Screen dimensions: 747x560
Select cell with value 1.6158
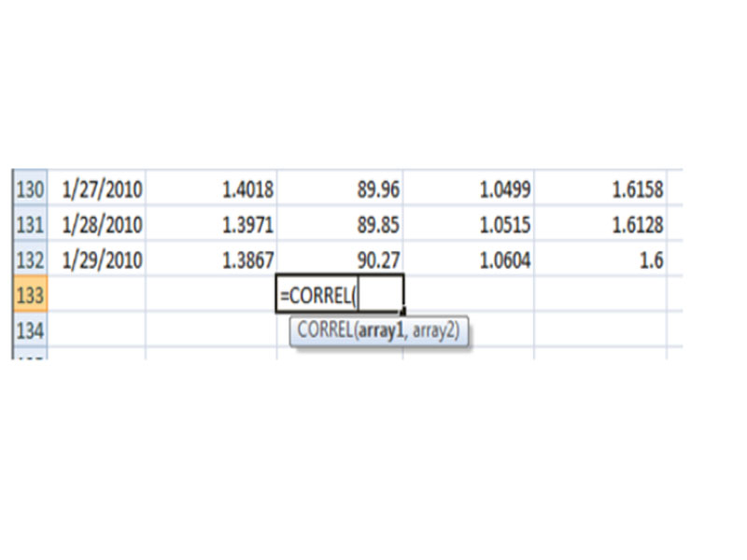point(600,188)
